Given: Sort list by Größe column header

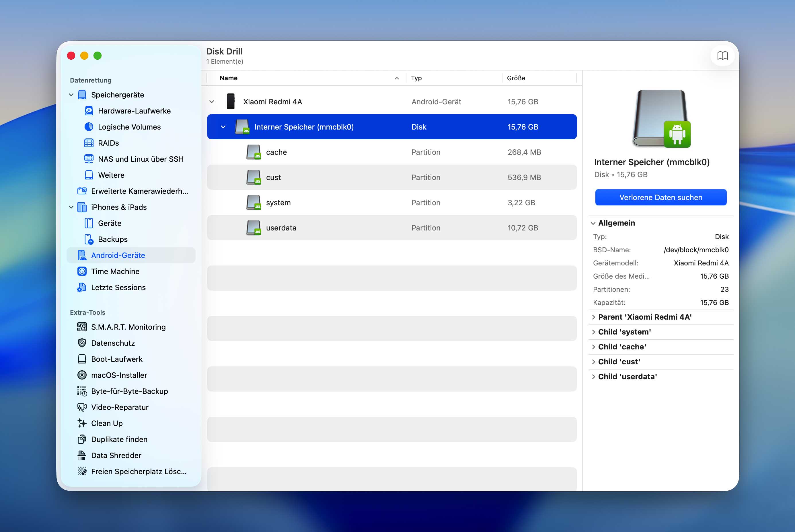Looking at the screenshot, I should (x=539, y=78).
